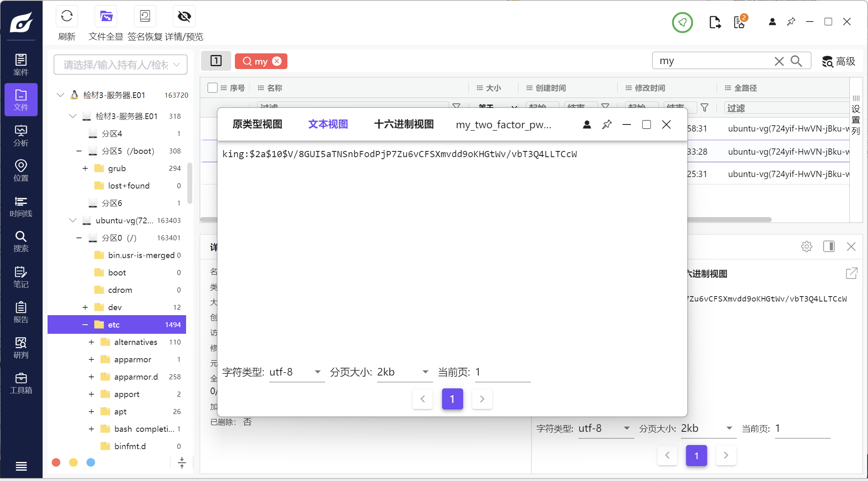This screenshot has width=868, height=481.
Task: Expand the dev folder node
Action: point(85,307)
